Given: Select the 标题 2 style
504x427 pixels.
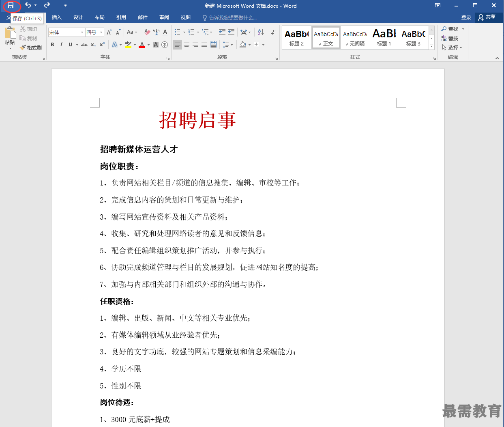Looking at the screenshot, I should tap(296, 38).
